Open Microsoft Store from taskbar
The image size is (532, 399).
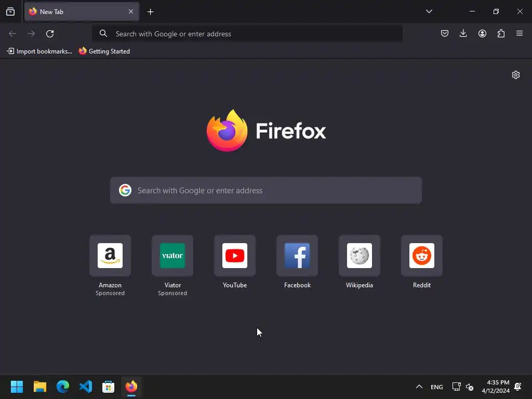point(108,387)
